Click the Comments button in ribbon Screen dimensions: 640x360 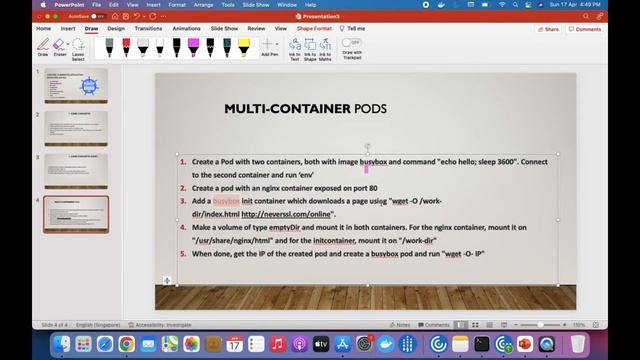(x=585, y=29)
